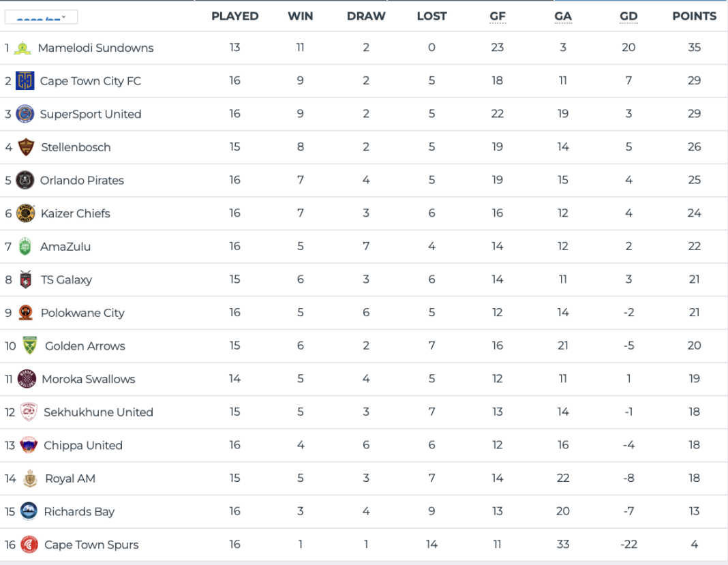Select the Royal AM crown logo
728x565 pixels.
click(x=29, y=478)
